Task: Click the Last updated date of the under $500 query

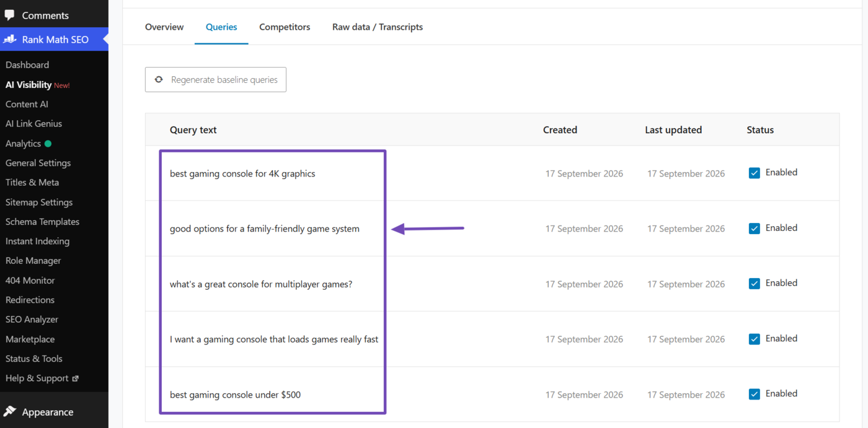Action: point(686,395)
